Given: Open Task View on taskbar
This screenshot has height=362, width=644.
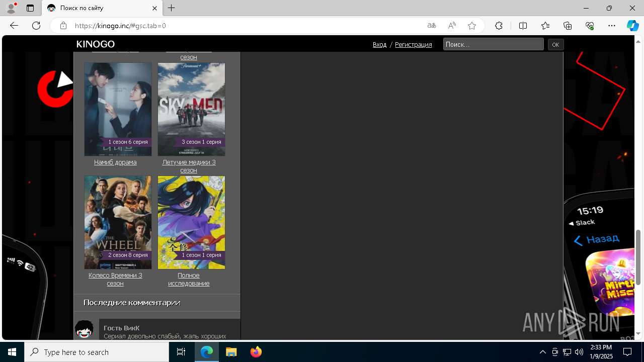Looking at the screenshot, I should click(181, 352).
